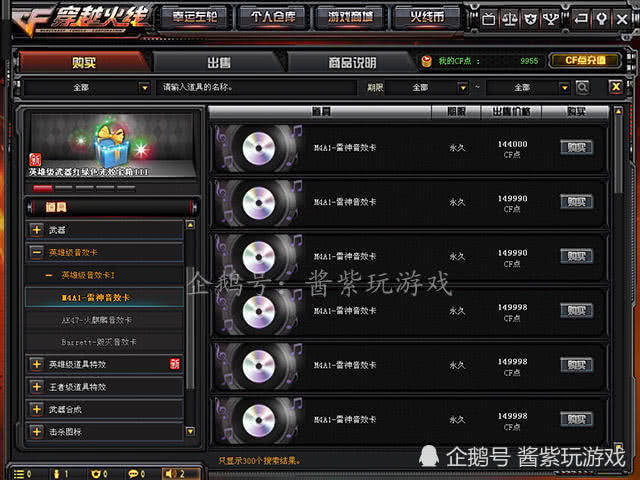Click the 期限 column header
The width and height of the screenshot is (640, 480).
point(456,111)
